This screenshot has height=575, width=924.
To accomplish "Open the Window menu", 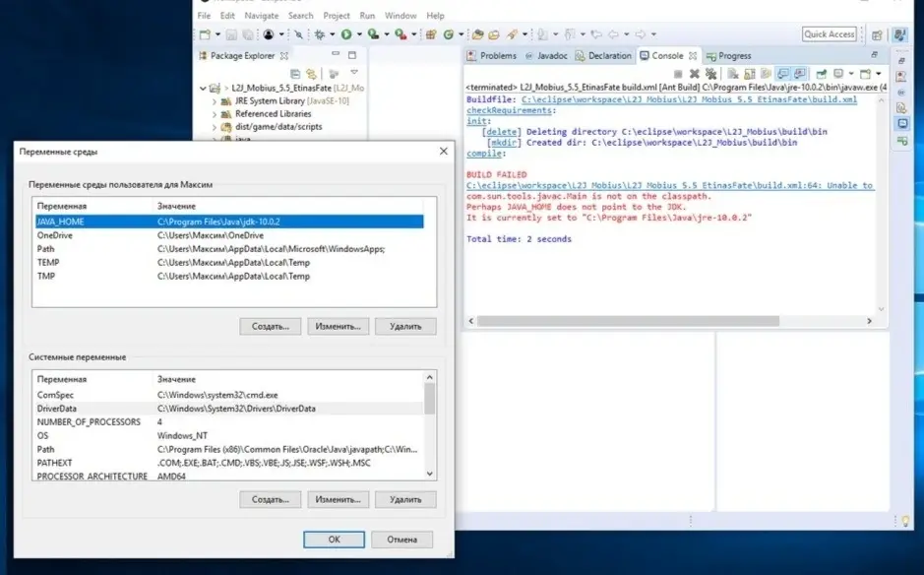I will [x=400, y=16].
